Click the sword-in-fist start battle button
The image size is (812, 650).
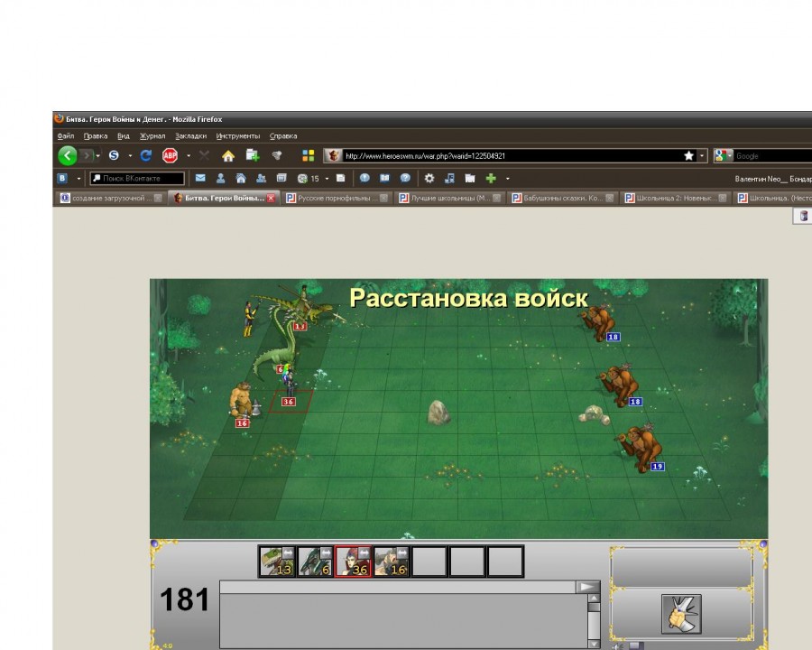pos(681,614)
